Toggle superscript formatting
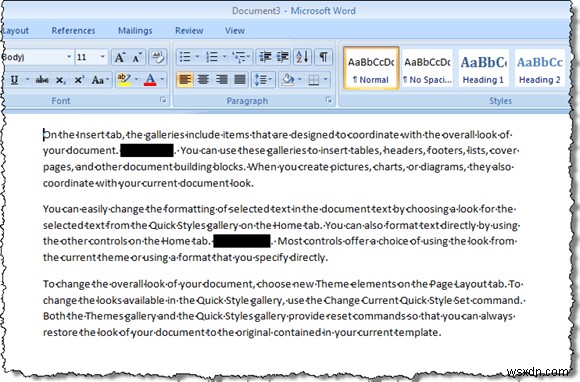The image size is (580, 382). (x=79, y=80)
